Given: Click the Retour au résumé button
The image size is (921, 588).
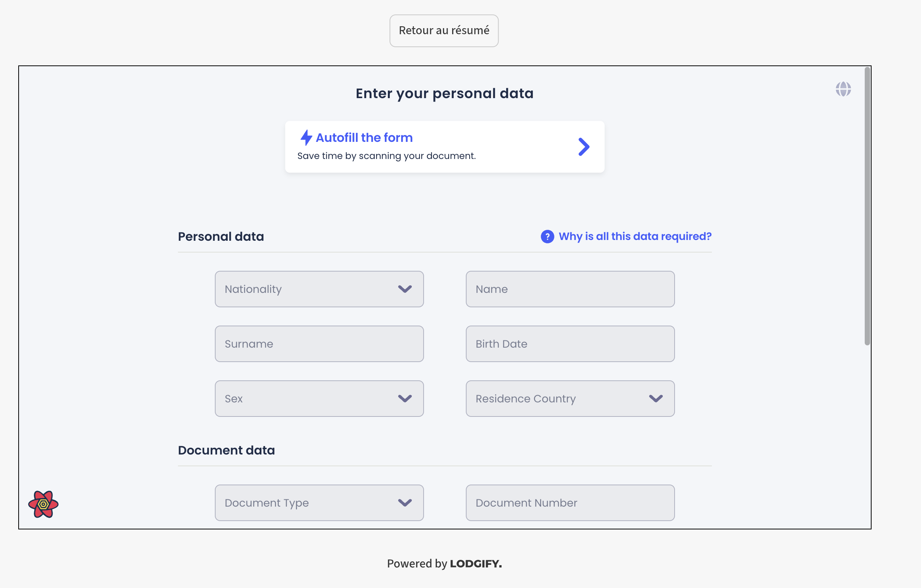Looking at the screenshot, I should 444,30.
